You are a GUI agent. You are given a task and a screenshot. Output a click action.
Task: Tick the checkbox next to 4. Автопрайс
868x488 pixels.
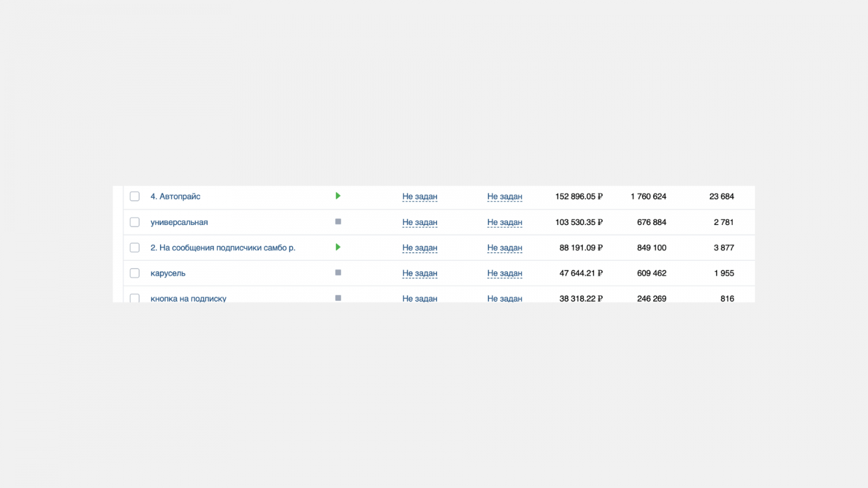click(135, 196)
